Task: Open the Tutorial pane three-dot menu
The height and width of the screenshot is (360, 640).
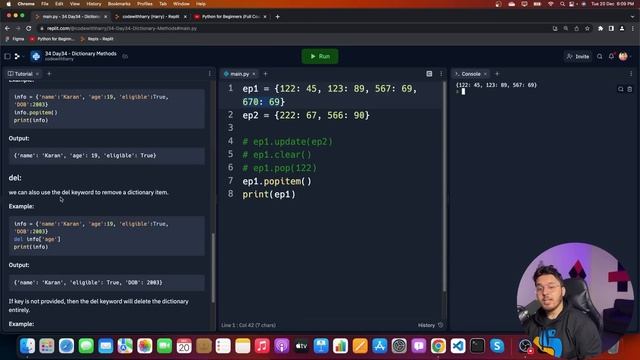Action: (x=210, y=74)
